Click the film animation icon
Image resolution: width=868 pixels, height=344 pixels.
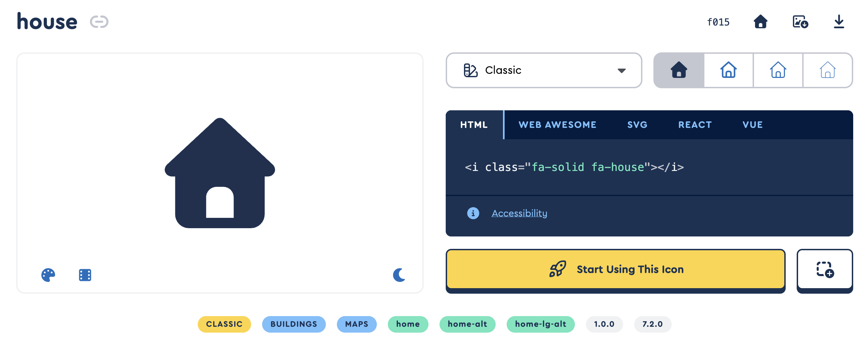(x=85, y=275)
